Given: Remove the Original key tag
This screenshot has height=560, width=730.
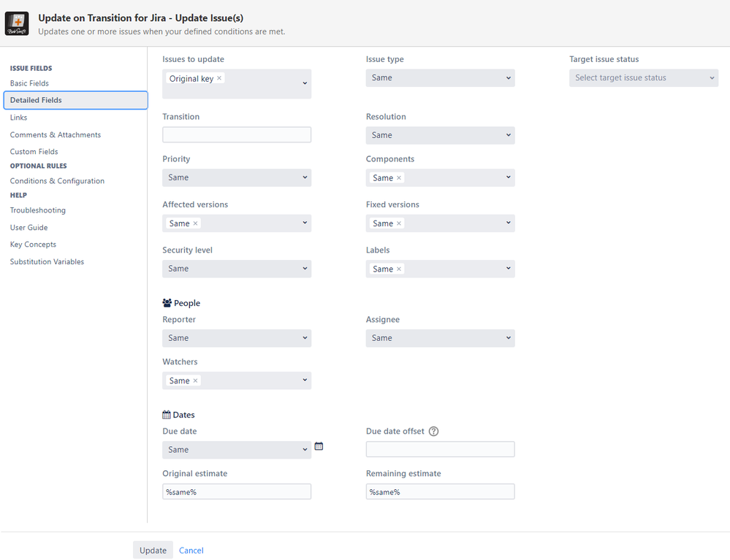Looking at the screenshot, I should point(219,78).
